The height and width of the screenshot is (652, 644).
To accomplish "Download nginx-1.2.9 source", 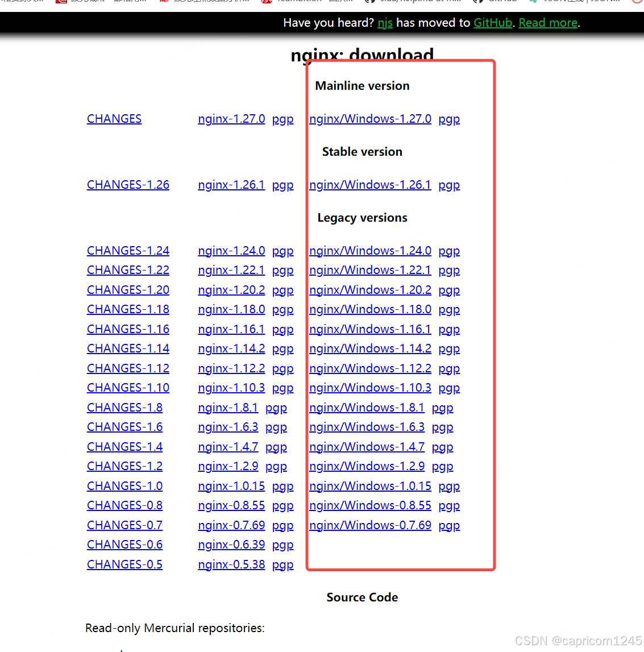I will point(228,466).
